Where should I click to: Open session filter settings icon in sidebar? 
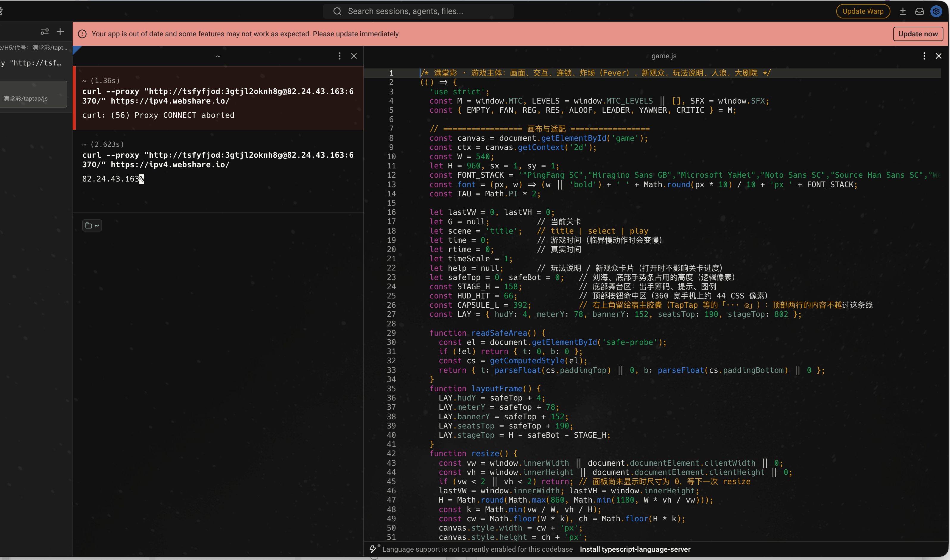45,32
